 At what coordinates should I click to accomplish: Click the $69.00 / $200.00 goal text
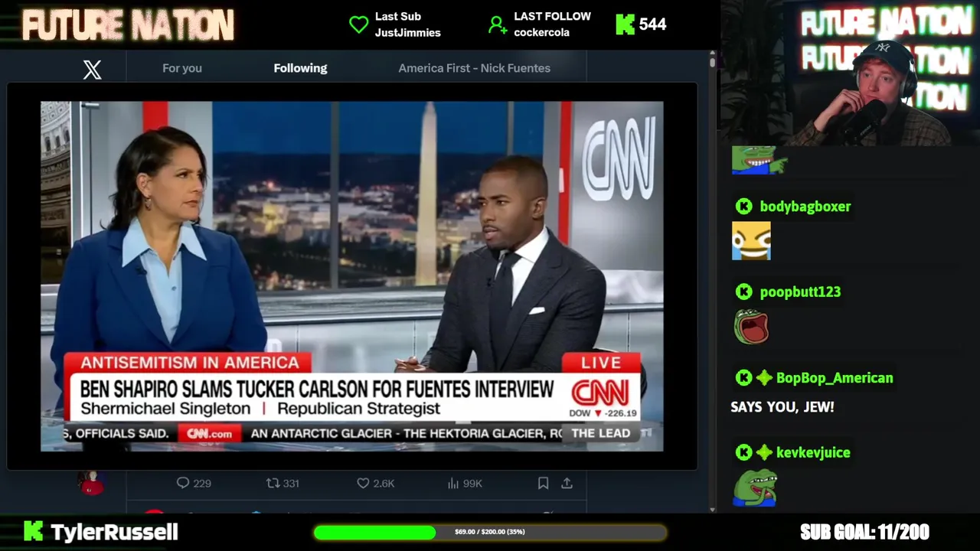tap(490, 532)
